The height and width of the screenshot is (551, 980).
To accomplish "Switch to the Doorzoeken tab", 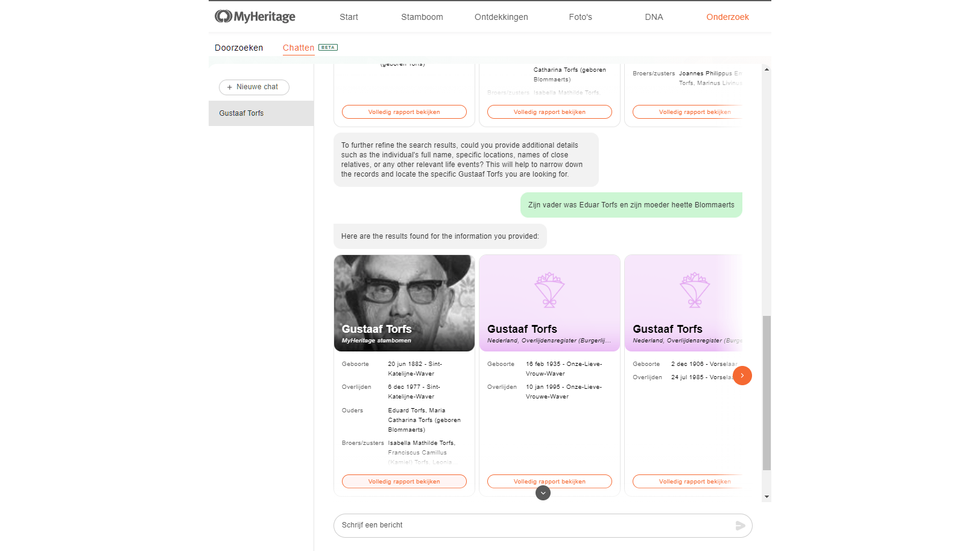I will click(x=239, y=48).
